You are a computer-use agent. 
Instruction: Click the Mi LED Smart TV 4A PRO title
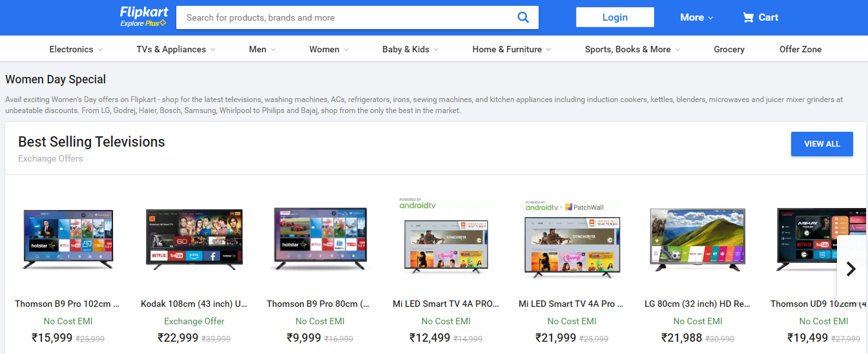point(446,304)
